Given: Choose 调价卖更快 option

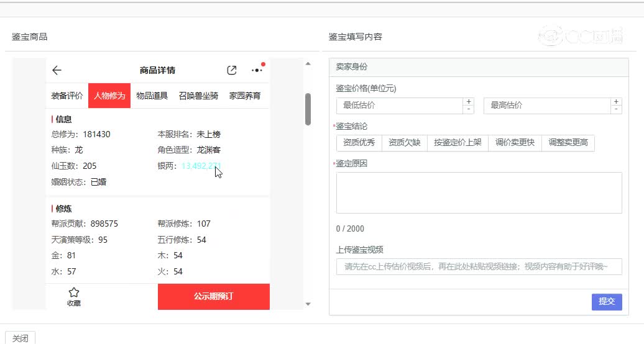Looking at the screenshot, I should coord(515,143).
